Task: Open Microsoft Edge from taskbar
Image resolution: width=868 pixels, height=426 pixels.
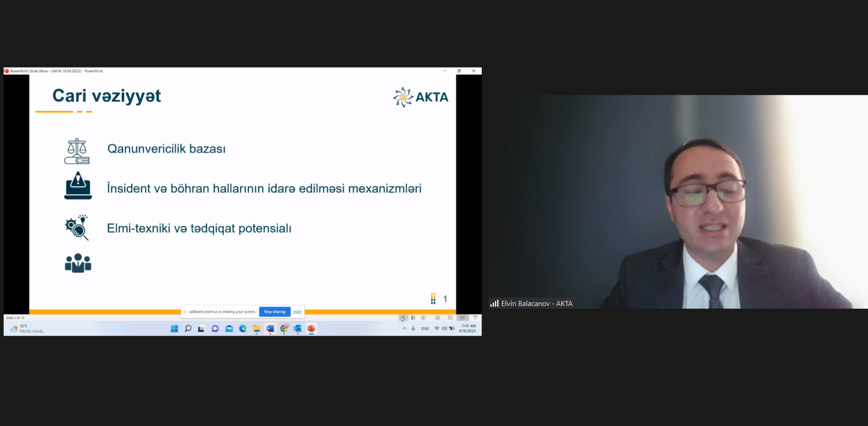Action: coord(243,329)
